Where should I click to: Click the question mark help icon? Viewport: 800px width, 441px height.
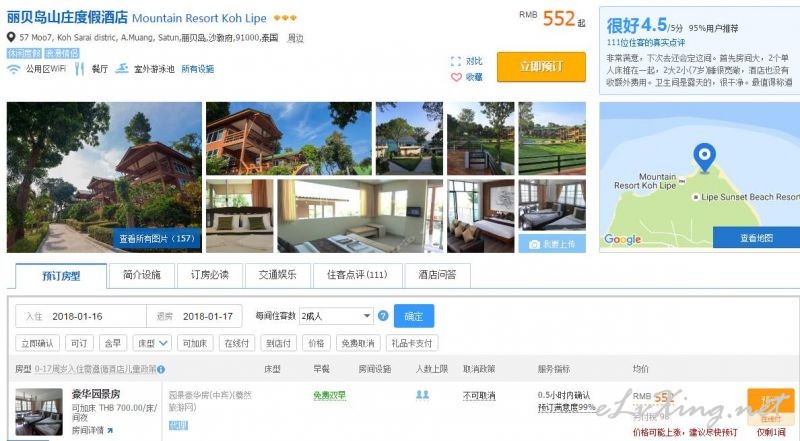pyautogui.click(x=383, y=316)
